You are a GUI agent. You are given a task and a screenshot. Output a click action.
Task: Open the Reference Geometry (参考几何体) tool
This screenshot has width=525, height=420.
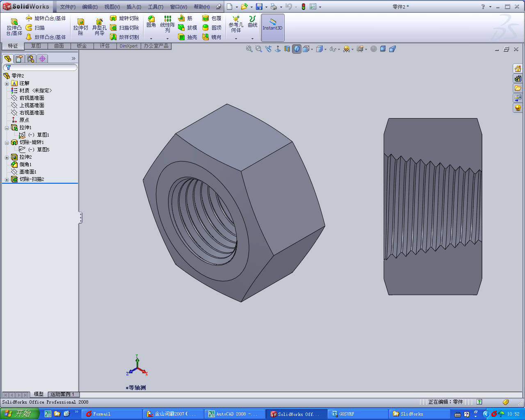coord(236,24)
